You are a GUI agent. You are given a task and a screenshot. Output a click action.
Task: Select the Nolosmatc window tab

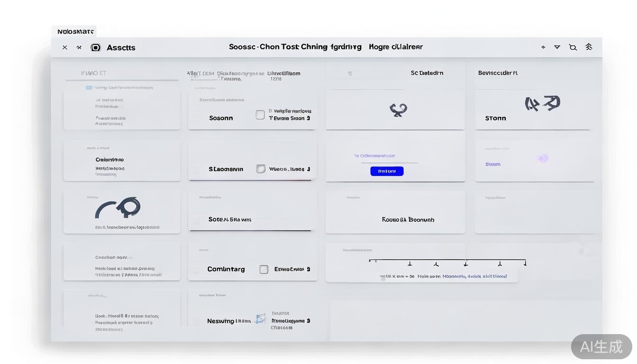click(x=75, y=32)
